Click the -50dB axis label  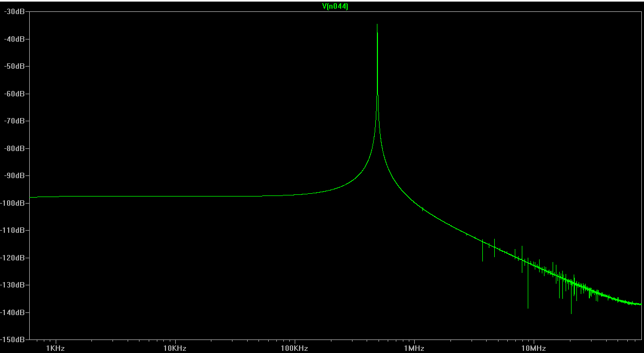point(14,66)
